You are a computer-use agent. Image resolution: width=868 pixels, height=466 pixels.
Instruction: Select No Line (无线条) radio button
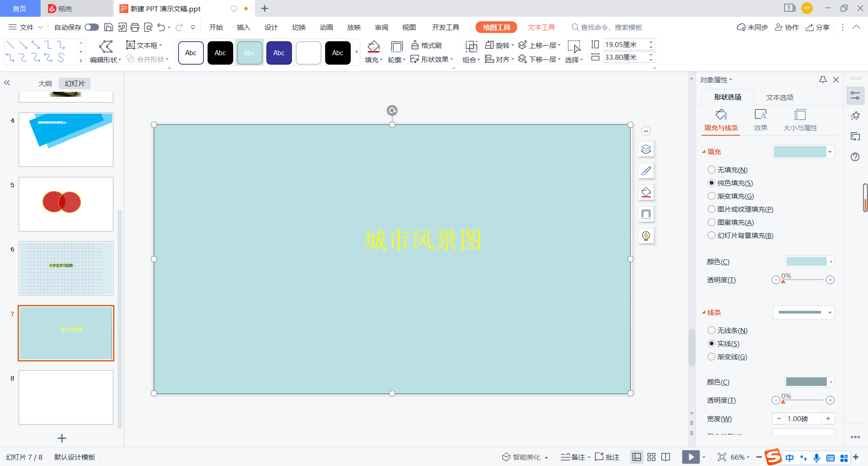click(x=712, y=330)
